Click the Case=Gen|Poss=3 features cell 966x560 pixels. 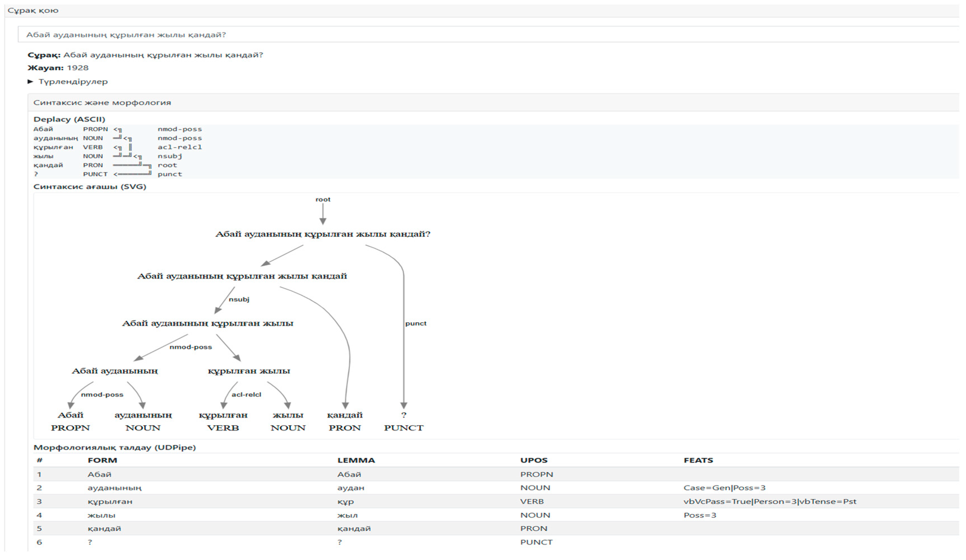(724, 488)
